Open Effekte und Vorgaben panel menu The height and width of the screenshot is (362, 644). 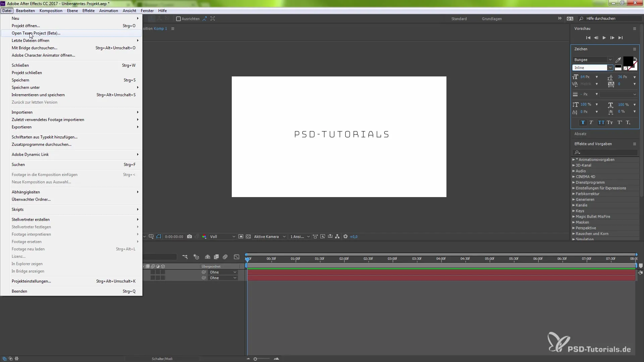coord(635,144)
